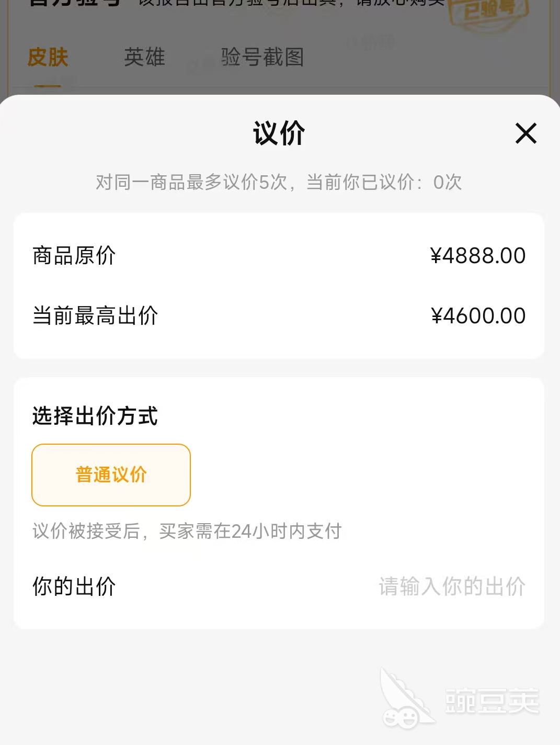Click the original price ¥4888.00 value
560x745 pixels.
point(477,256)
